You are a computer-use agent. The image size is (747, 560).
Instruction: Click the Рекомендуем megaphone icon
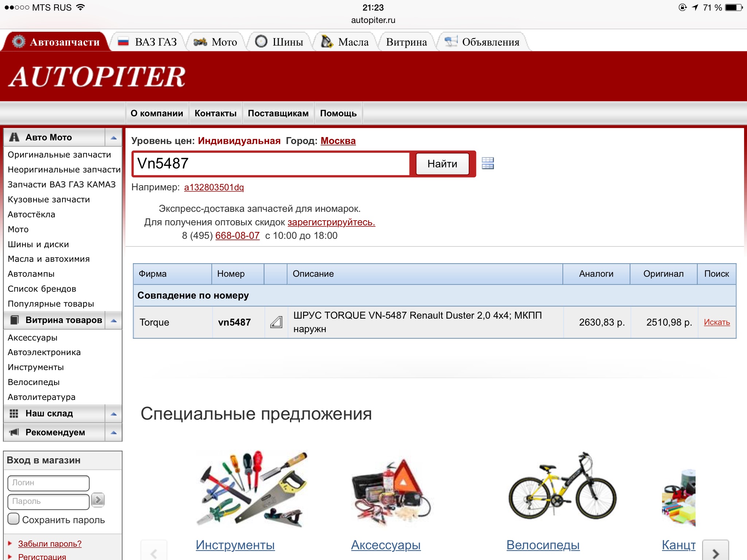(14, 432)
